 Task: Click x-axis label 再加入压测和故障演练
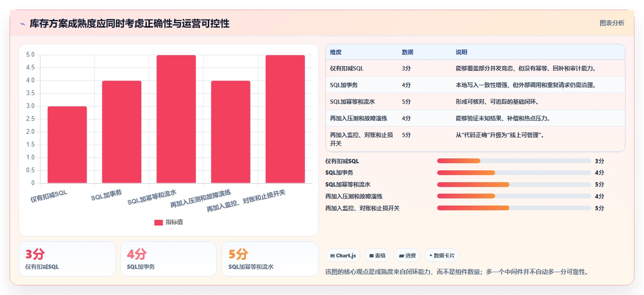(x=200, y=199)
